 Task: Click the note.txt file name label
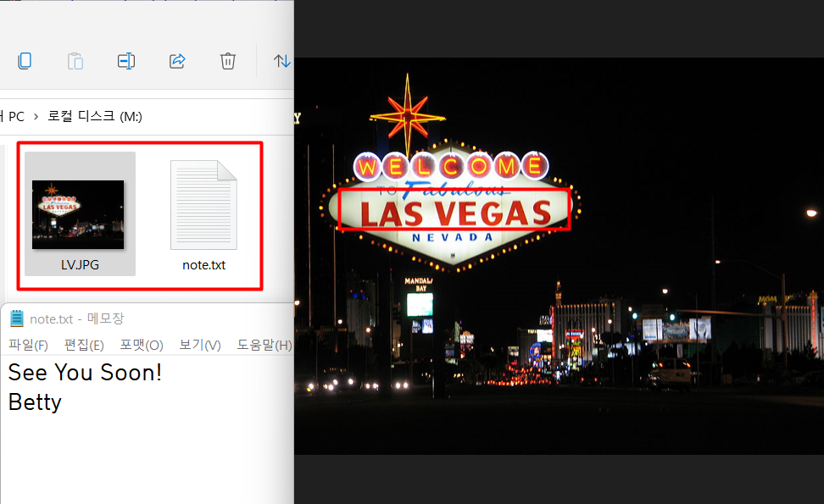204,265
